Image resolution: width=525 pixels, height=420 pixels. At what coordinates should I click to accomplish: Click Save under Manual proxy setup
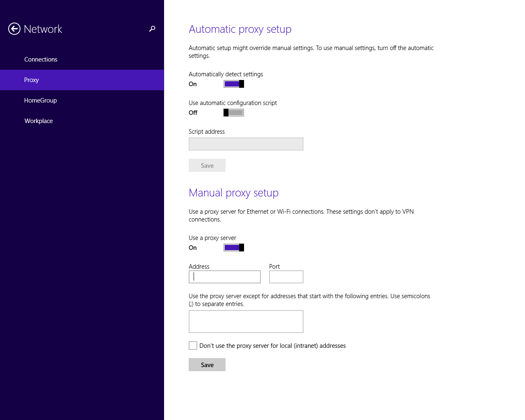207,365
